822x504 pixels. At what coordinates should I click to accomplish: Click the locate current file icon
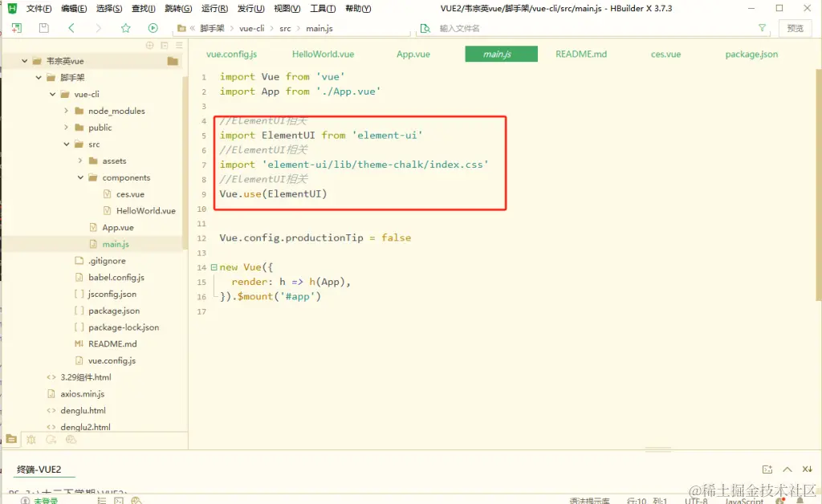click(x=150, y=46)
